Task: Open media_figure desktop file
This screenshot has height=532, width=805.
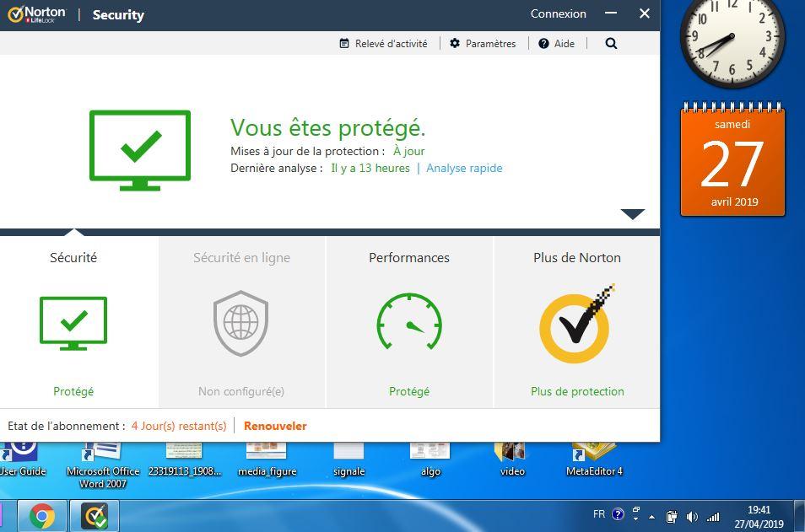Action: click(x=267, y=459)
